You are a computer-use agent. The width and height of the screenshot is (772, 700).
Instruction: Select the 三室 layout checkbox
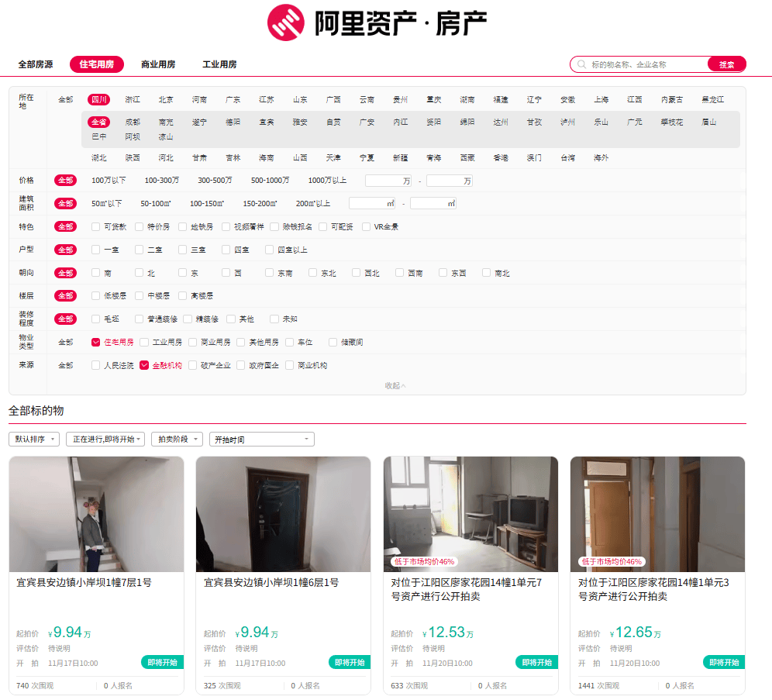coord(183,250)
